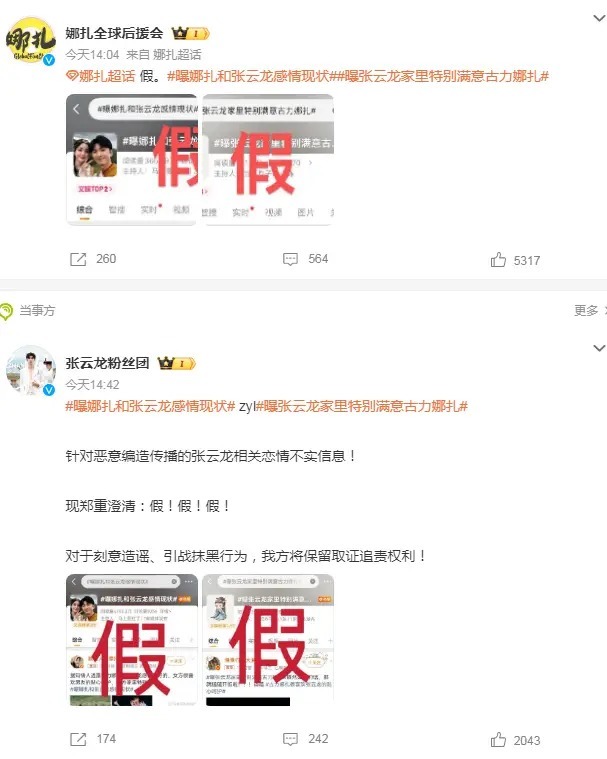Expand options chevron on 娜扎全球后援会 post
This screenshot has width=607, height=759.
tap(599, 18)
